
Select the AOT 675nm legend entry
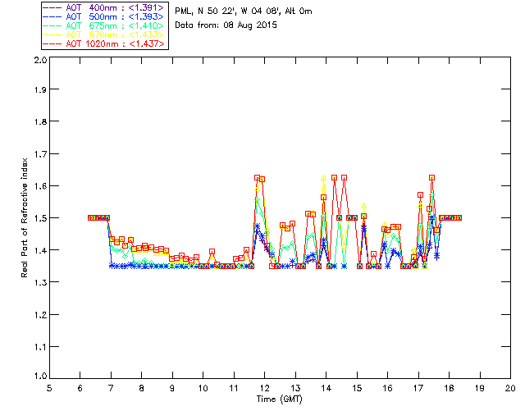click(103, 25)
